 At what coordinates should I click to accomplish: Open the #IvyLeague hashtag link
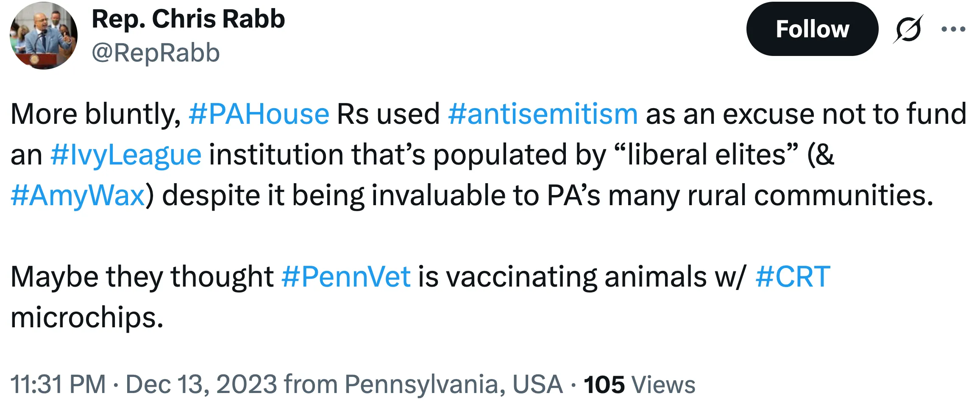(x=125, y=155)
